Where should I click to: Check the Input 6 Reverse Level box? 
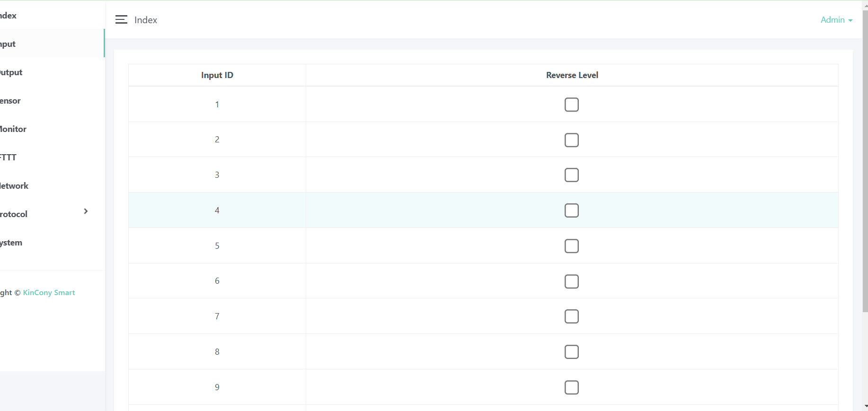(571, 281)
